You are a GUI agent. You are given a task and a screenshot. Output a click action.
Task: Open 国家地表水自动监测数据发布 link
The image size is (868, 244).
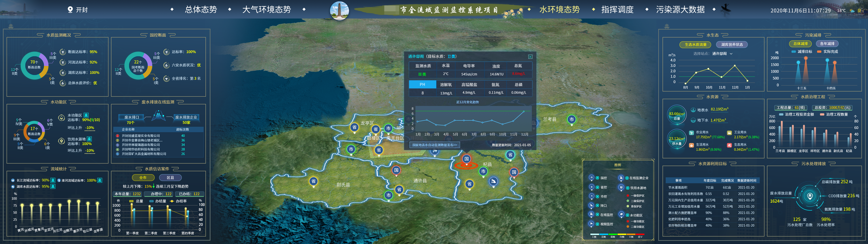(435, 145)
